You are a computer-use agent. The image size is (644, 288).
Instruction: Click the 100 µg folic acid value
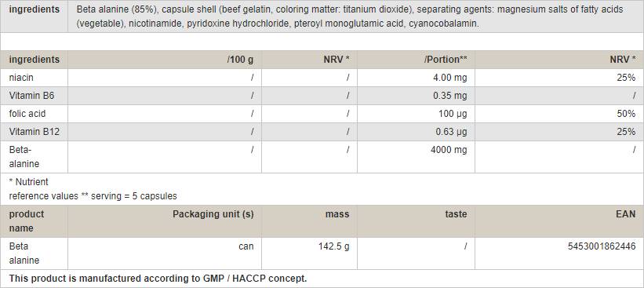[453, 114]
